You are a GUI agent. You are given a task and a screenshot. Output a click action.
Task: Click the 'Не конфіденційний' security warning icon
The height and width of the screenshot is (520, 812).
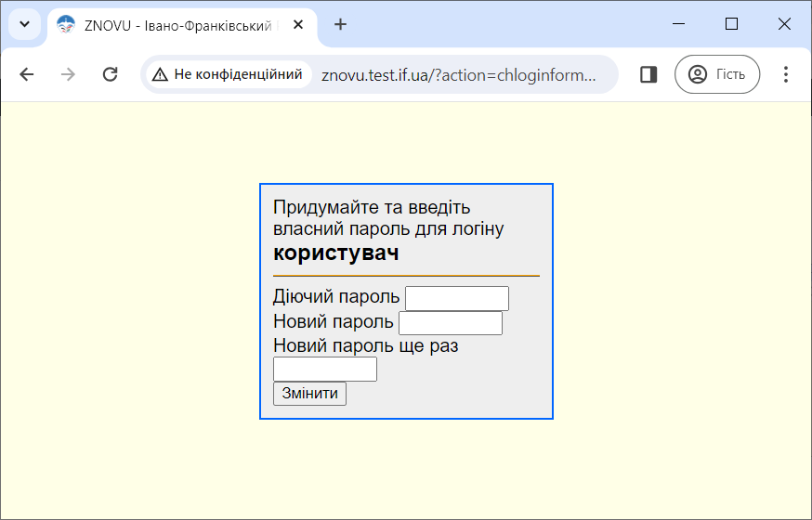pos(161,74)
